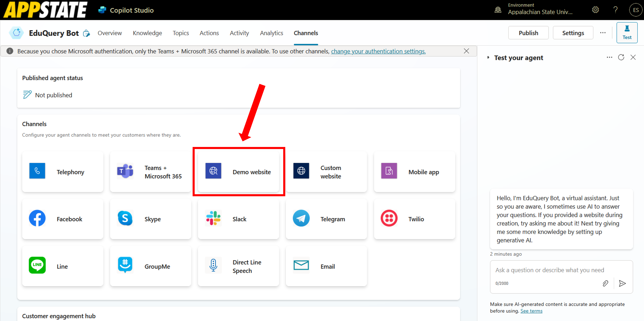Click the help question mark icon
The height and width of the screenshot is (321, 644).
tap(615, 10)
